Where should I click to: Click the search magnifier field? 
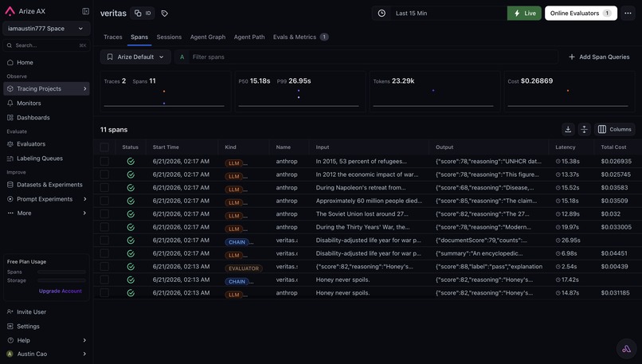pyautogui.click(x=46, y=45)
